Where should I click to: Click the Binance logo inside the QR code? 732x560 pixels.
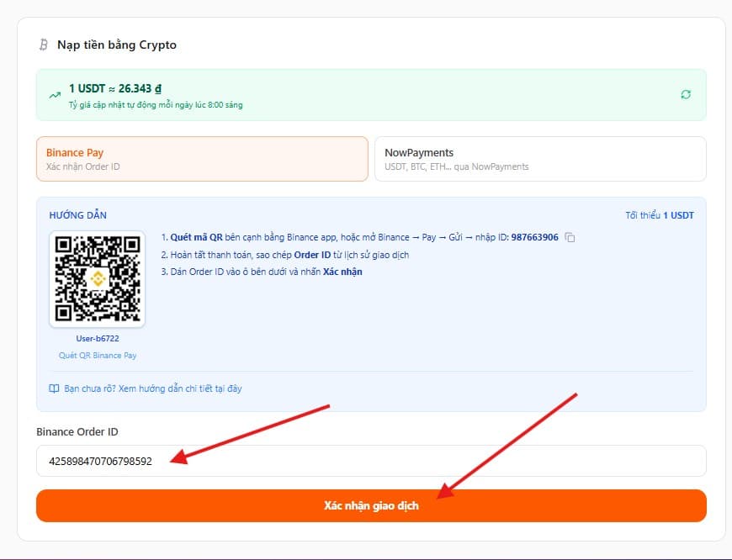tap(97, 278)
